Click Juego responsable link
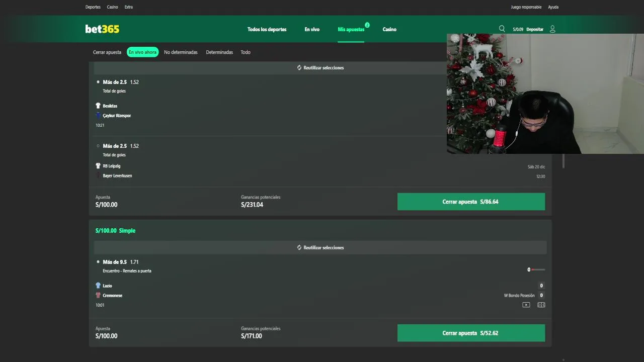The height and width of the screenshot is (362, 644). tap(526, 7)
